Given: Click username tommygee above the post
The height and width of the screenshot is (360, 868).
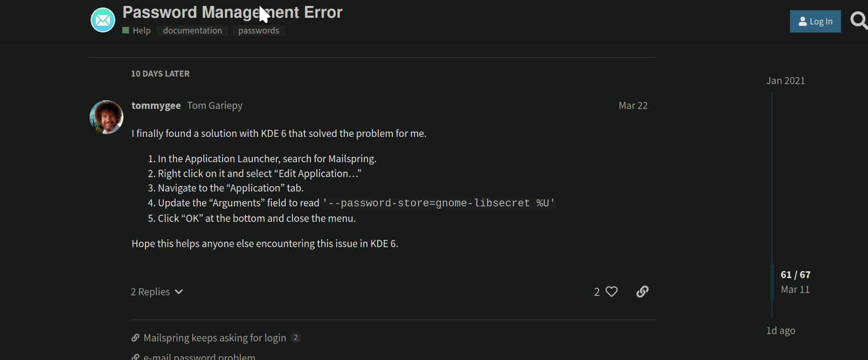Looking at the screenshot, I should tap(156, 105).
